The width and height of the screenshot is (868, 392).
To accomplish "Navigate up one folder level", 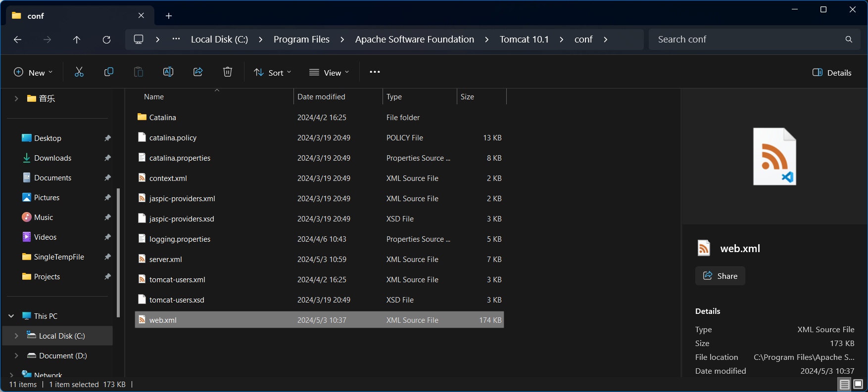I will tap(77, 40).
